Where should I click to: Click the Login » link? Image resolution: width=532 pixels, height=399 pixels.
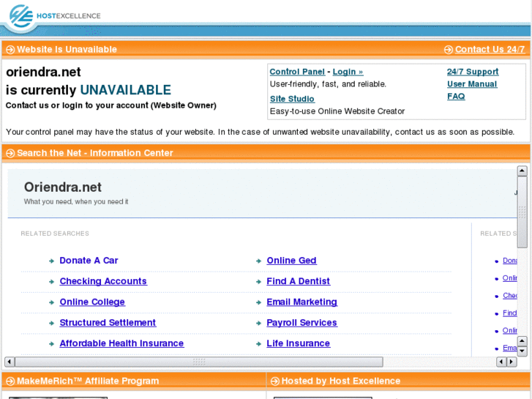coord(348,72)
